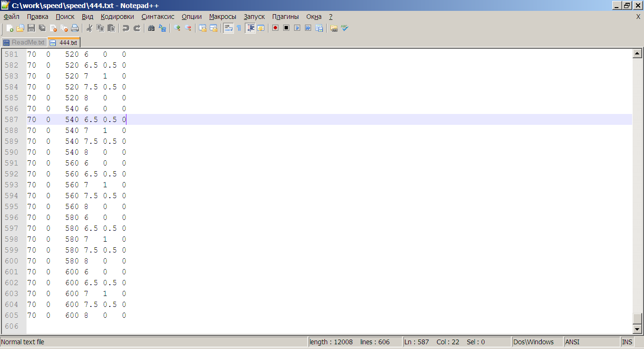Image resolution: width=644 pixels, height=349 pixels.
Task: Click INS mode indicator in status bar
Action: [x=626, y=342]
